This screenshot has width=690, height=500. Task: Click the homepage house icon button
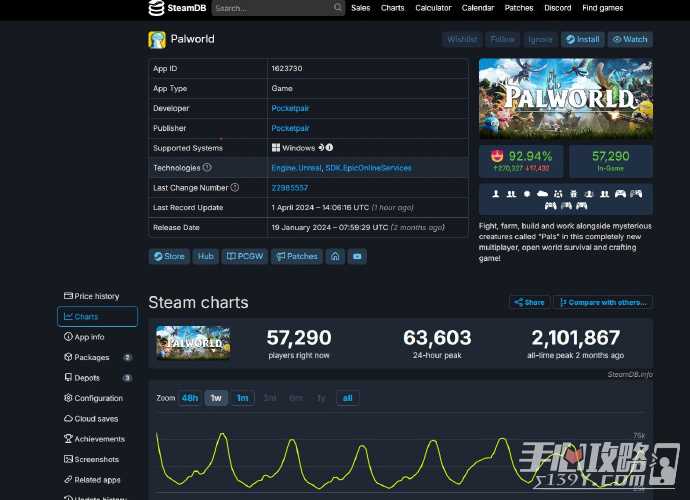pos(335,256)
